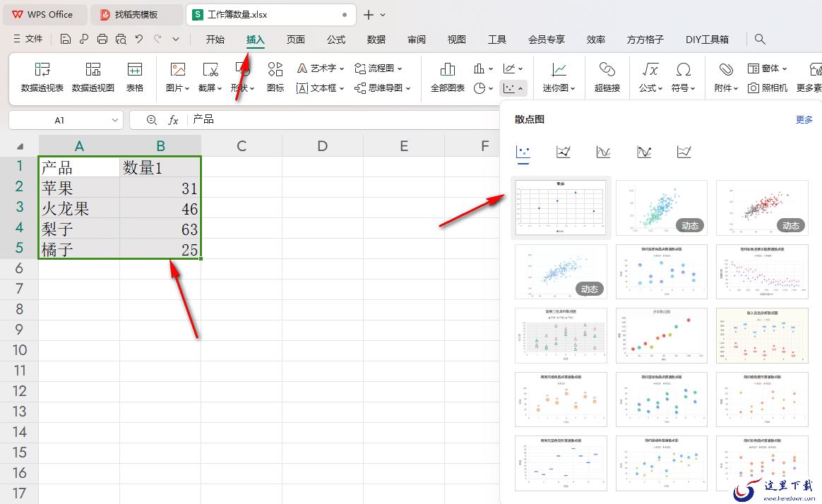Choose the triangle-marker scatter thumbnail

(x=561, y=335)
